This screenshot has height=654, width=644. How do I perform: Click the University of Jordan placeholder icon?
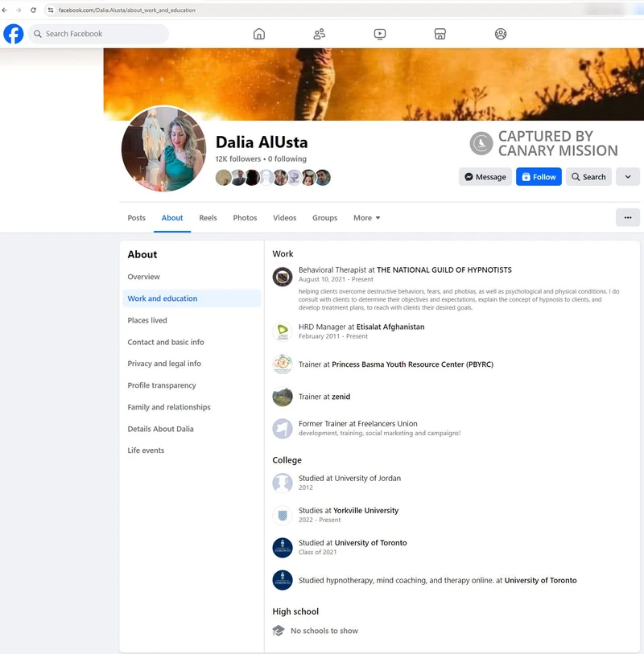coord(283,483)
